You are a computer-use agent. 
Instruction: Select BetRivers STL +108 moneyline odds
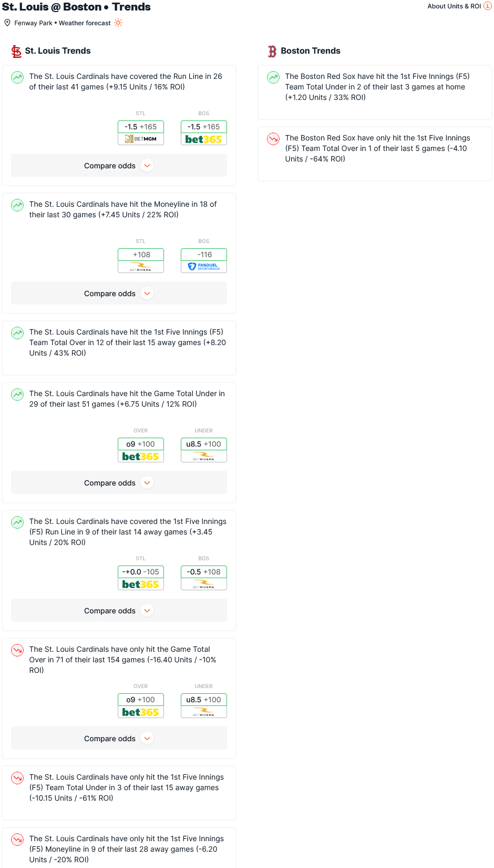pos(141,261)
